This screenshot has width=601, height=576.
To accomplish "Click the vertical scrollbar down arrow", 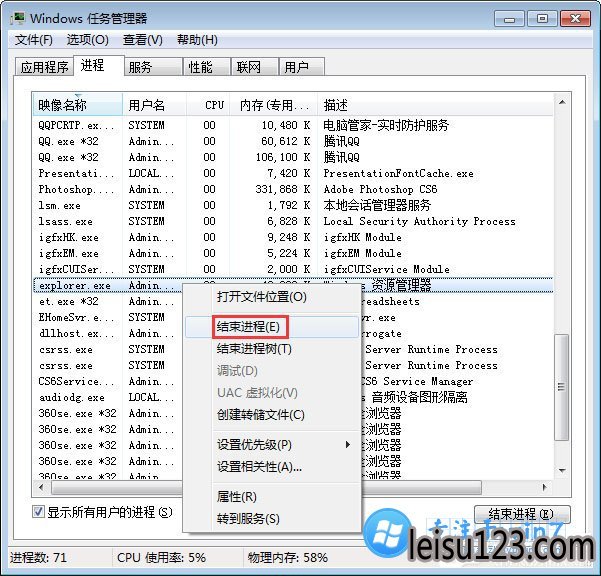I will pos(562,470).
